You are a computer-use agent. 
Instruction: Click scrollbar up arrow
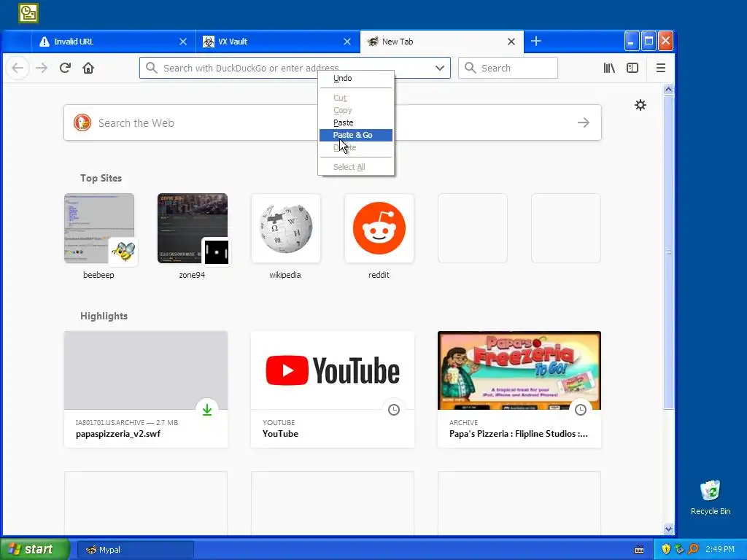click(668, 90)
